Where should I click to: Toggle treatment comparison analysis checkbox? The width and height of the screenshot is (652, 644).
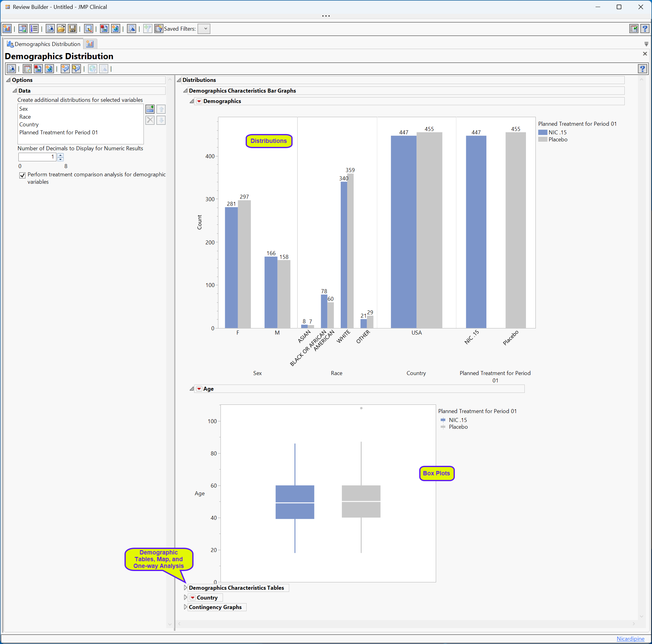(x=23, y=175)
